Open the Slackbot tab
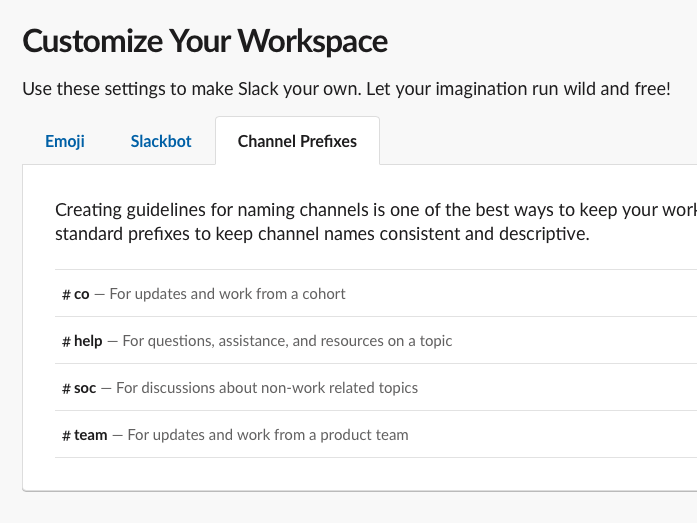697x523 pixels. [161, 141]
